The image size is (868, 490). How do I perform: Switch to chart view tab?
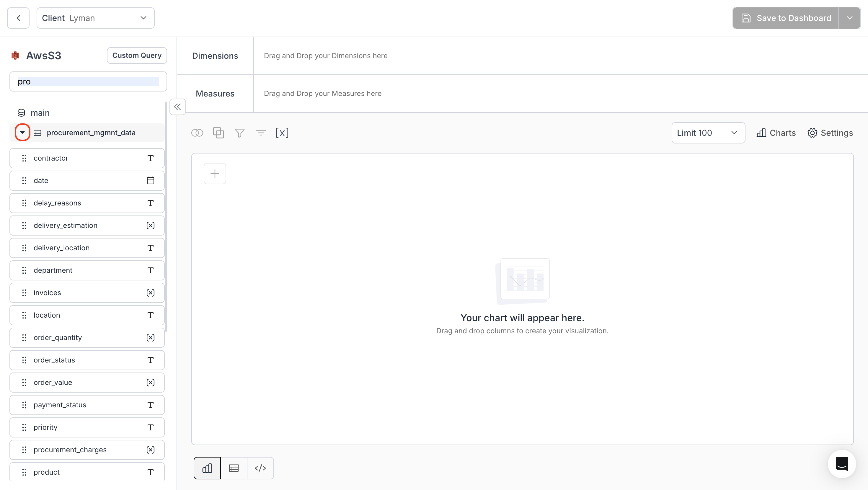(207, 468)
